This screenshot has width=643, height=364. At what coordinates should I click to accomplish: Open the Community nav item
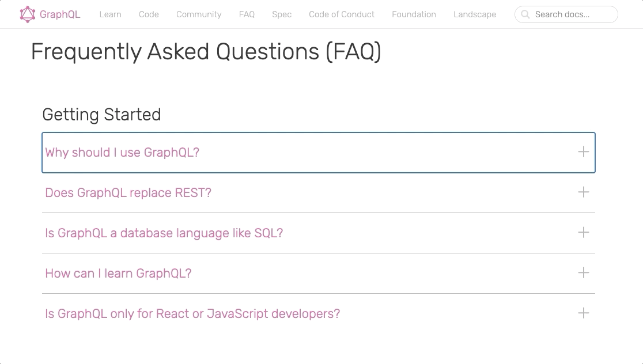coord(199,14)
